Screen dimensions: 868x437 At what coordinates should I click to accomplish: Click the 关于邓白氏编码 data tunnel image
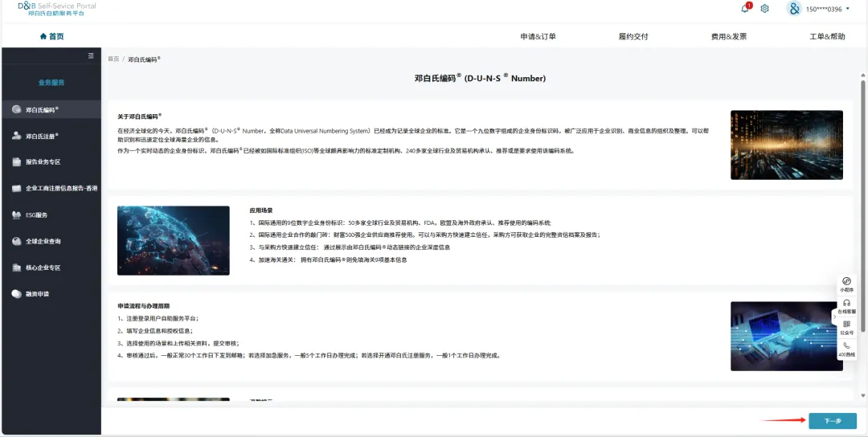787,145
